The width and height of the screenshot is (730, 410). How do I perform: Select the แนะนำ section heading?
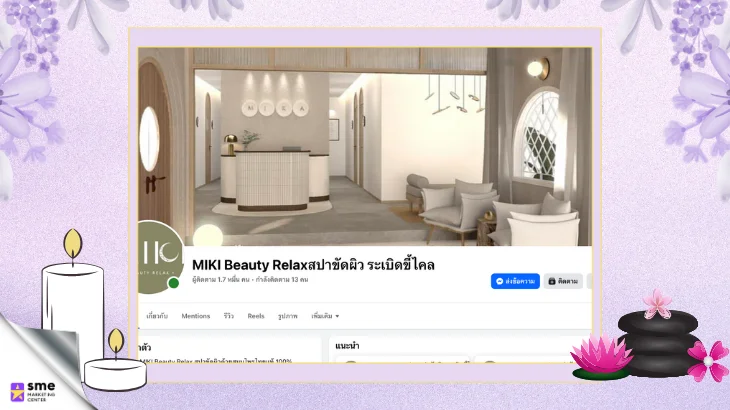[348, 345]
